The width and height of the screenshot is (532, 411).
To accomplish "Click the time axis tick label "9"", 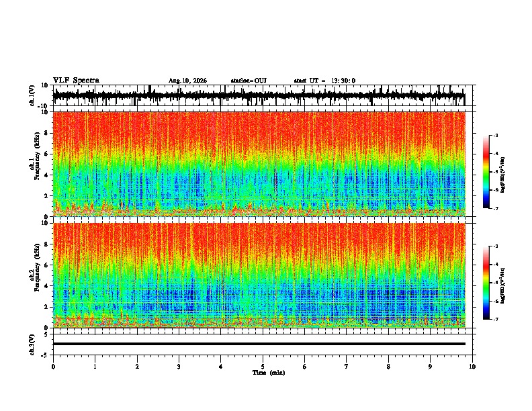I will point(431,367).
